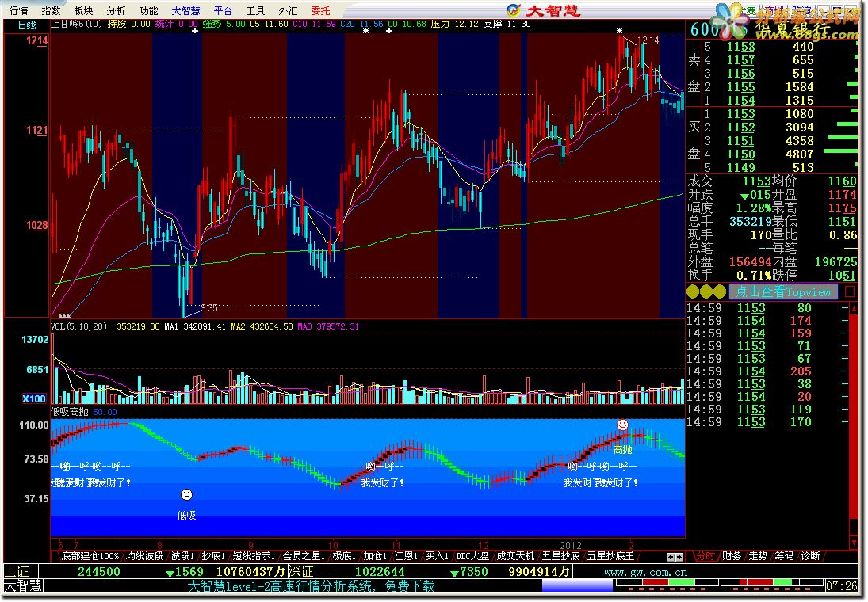Open the 分析 menu
This screenshot has width=868, height=602.
click(116, 10)
